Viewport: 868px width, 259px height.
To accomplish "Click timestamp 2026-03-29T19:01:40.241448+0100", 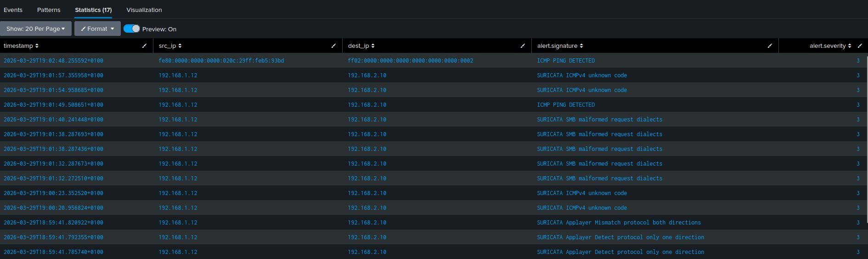I will [53, 119].
